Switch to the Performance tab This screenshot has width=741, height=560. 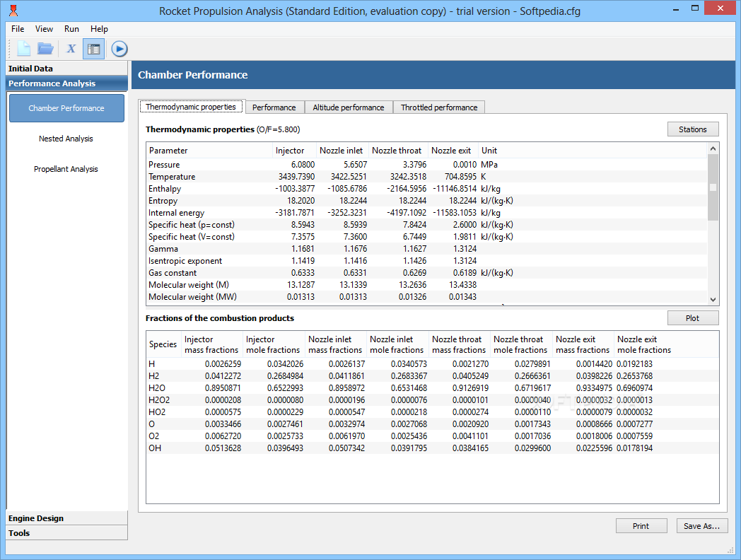pos(274,107)
